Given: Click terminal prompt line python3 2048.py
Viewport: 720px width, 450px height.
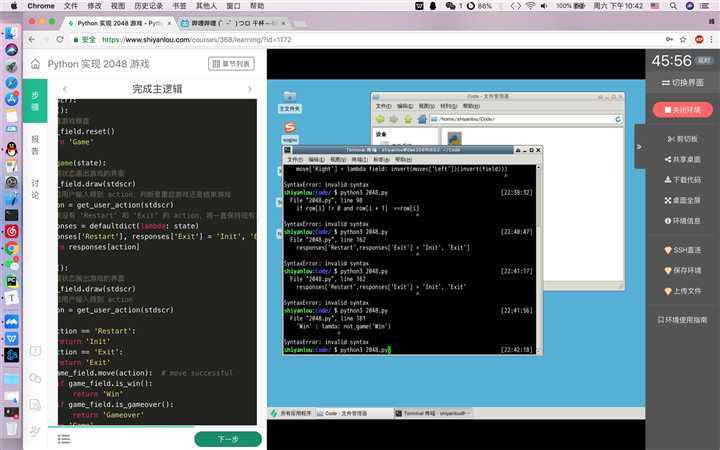Looking at the screenshot, I should [x=337, y=350].
